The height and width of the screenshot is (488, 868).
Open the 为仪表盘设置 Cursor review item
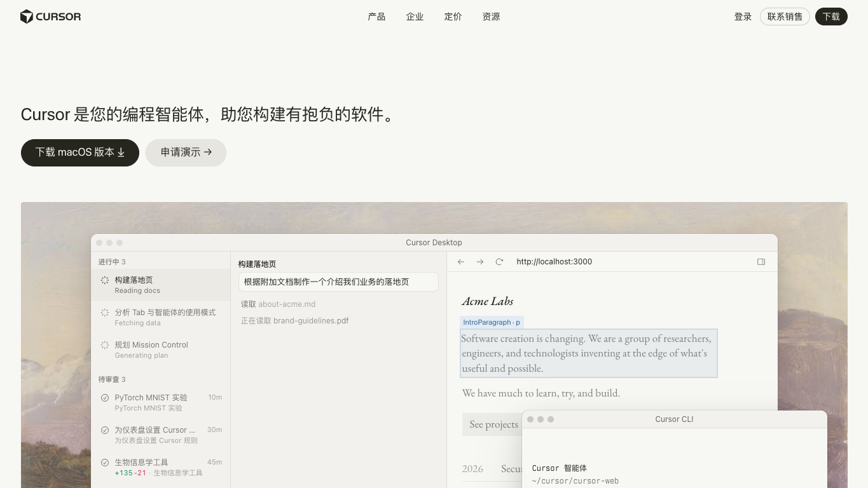coord(161,435)
